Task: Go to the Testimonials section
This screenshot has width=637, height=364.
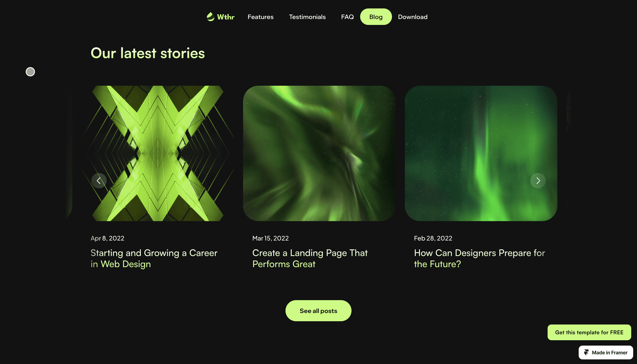Action: (307, 17)
